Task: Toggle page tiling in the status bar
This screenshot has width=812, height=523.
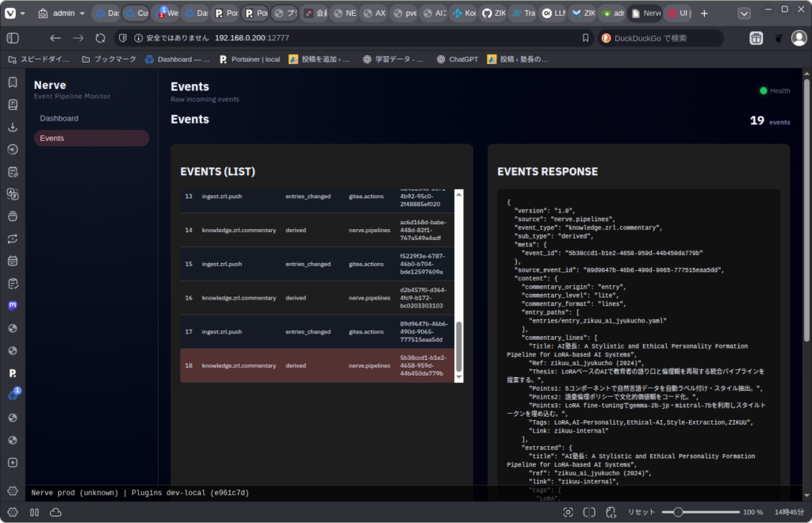Action: (589, 512)
